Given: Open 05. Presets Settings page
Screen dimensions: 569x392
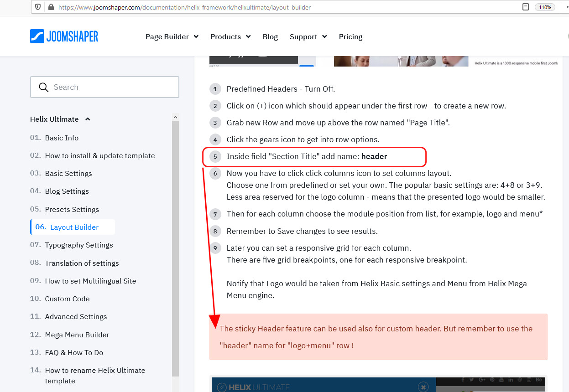Looking at the screenshot, I should [64, 209].
